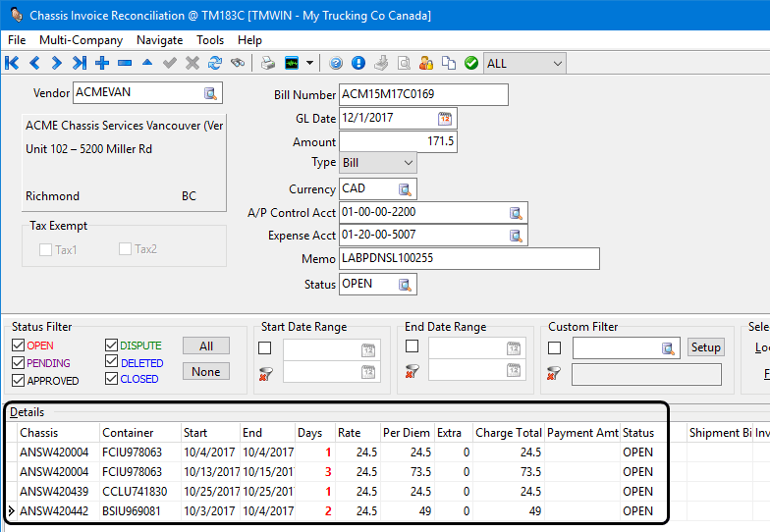Uncheck the OPEN status filter

pos(19,346)
